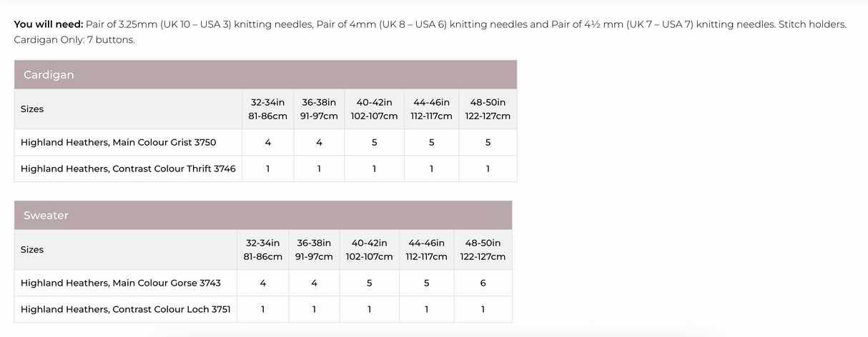Select the Contrast Colour Loch 3751 row label
Viewport: 868px width, 337px height.
pos(125,309)
